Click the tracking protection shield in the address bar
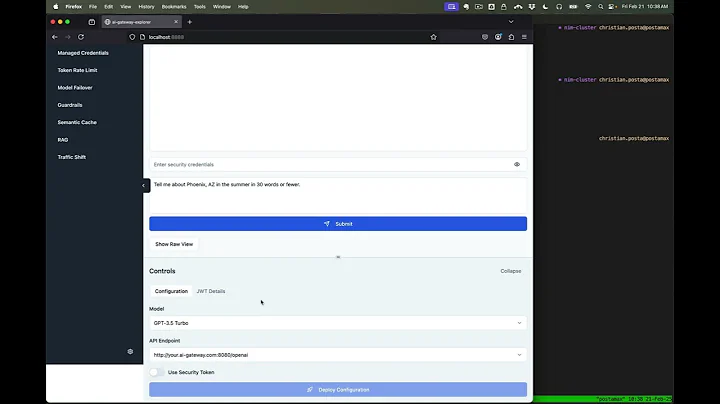The width and height of the screenshot is (720, 404). coord(132,37)
